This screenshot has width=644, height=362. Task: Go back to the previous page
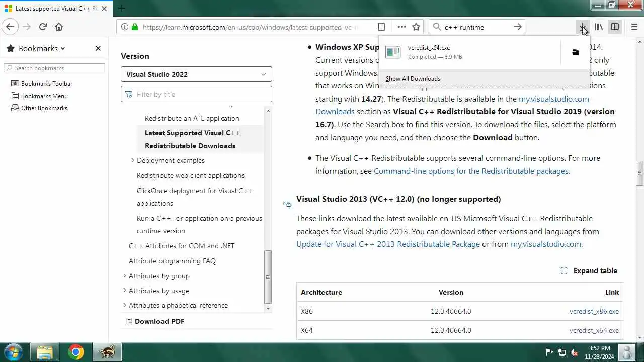(10, 27)
